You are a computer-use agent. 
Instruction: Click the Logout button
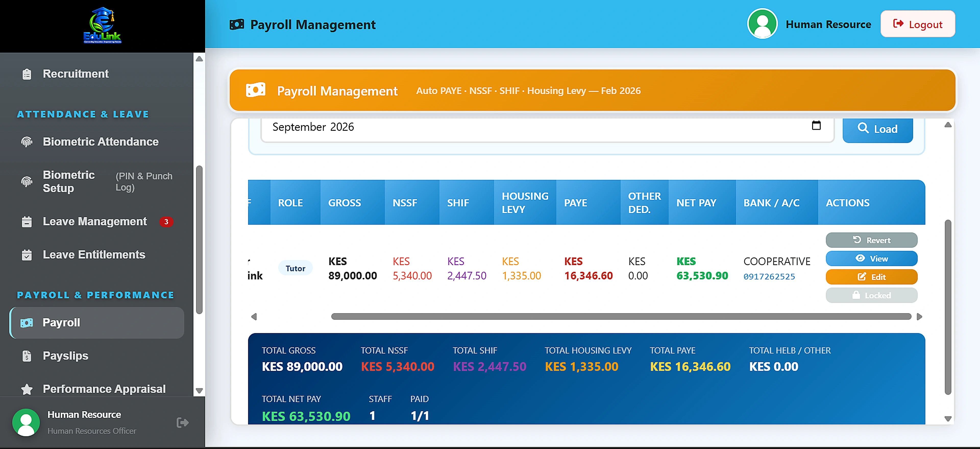[x=918, y=24]
